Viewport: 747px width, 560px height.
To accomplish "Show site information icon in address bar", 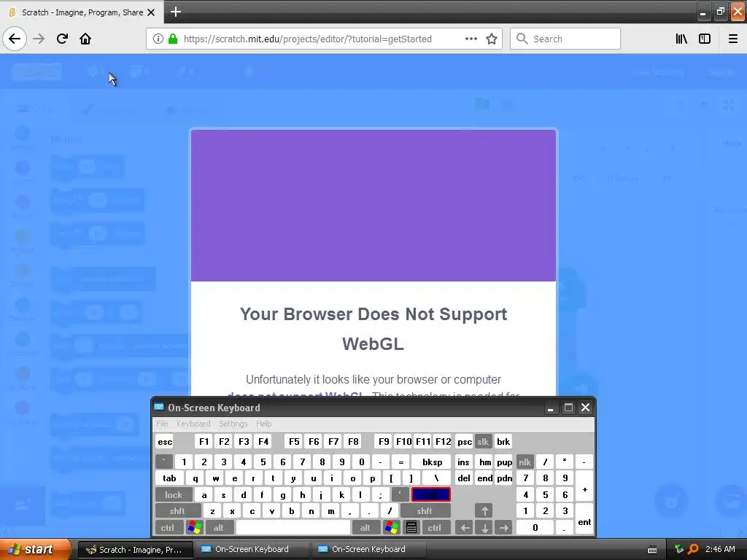I will (158, 39).
